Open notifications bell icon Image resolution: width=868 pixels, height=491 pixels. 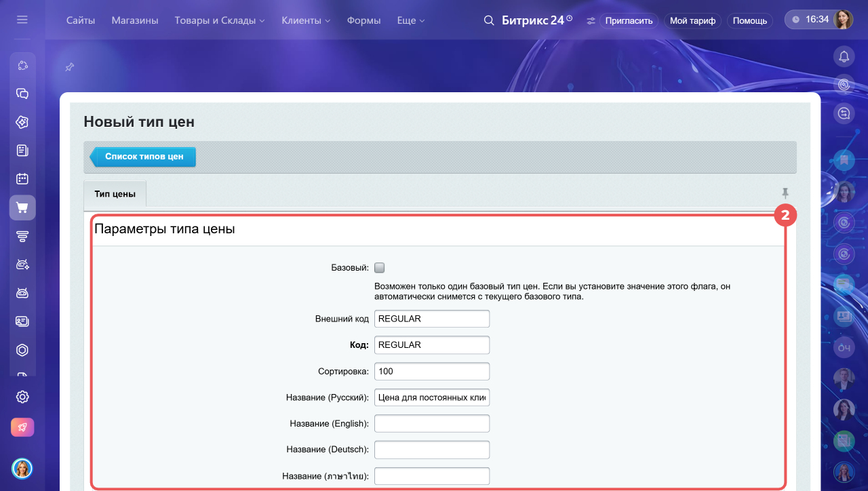coord(844,56)
